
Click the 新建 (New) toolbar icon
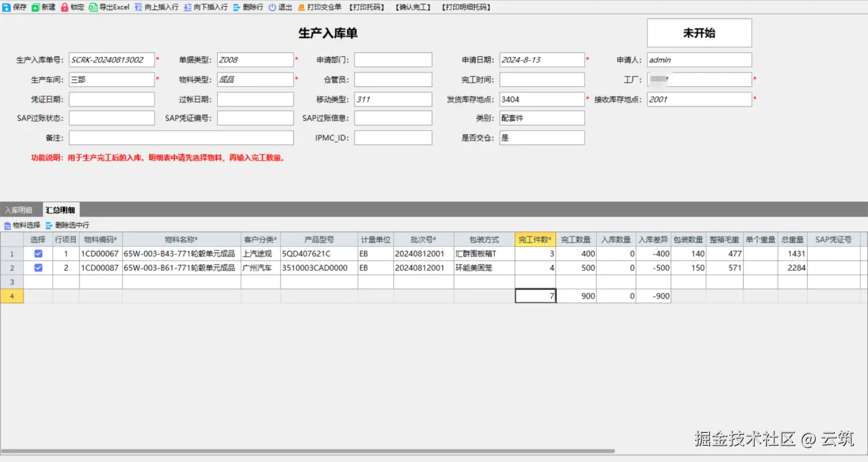coord(35,7)
